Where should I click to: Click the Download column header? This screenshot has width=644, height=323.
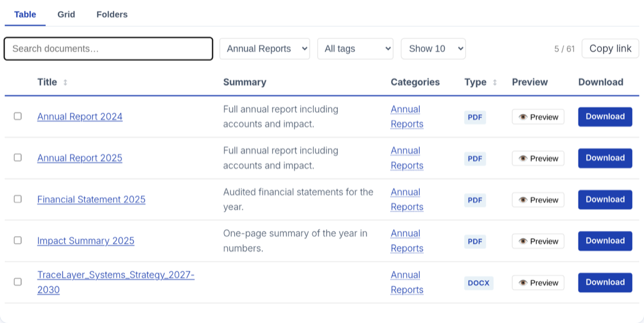click(601, 82)
